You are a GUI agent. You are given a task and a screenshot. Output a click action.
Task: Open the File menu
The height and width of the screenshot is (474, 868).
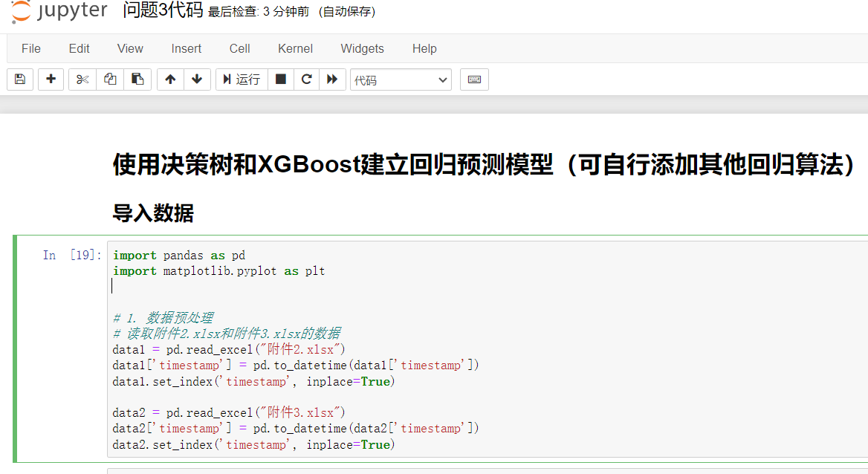pos(31,49)
